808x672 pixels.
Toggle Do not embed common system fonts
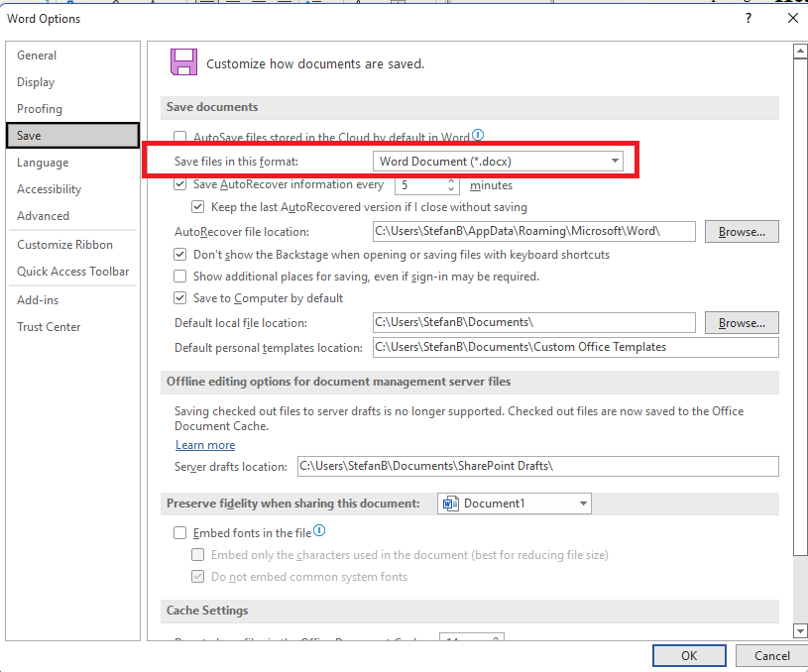click(x=198, y=576)
